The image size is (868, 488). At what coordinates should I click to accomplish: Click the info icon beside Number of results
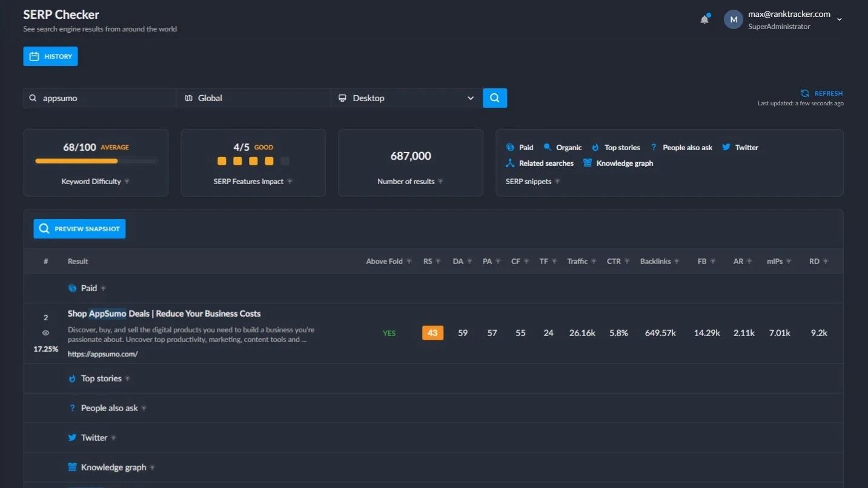[440, 182]
